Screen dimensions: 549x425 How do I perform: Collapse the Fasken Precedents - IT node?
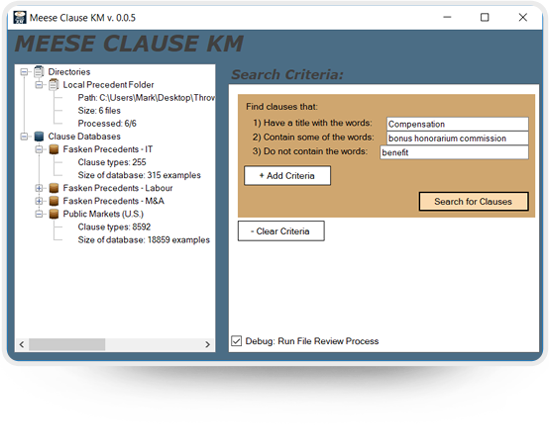pos(39,149)
